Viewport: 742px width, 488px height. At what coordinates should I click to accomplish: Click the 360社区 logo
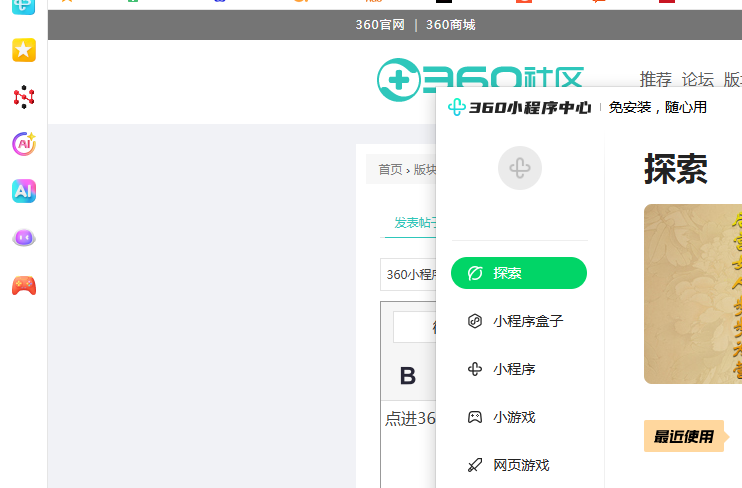click(480, 80)
